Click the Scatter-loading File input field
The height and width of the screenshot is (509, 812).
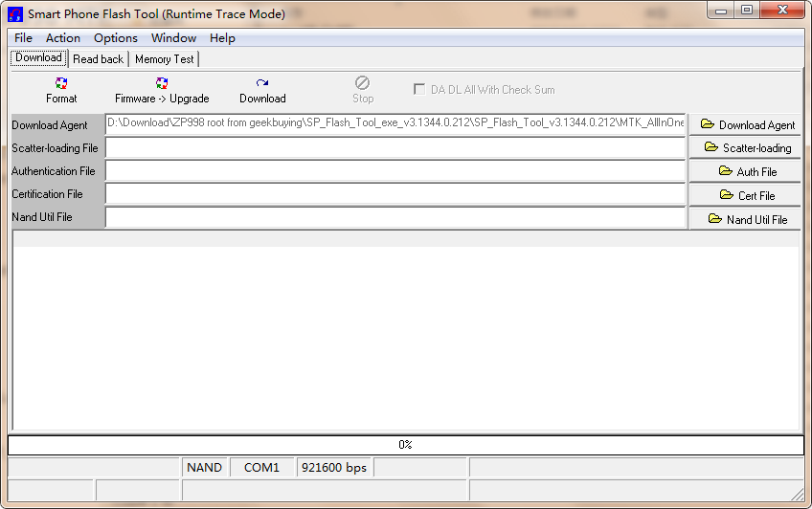click(x=395, y=148)
